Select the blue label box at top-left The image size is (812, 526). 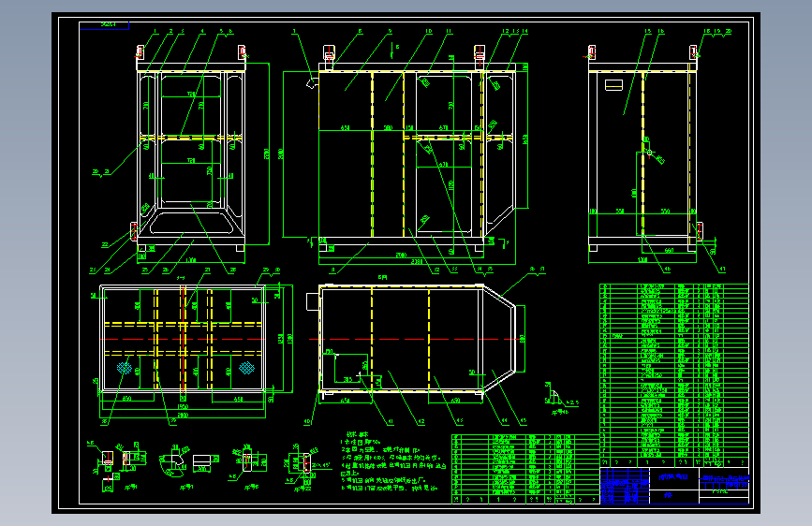(104, 25)
